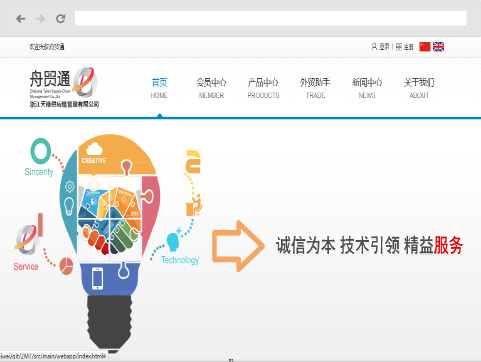This screenshot has width=481, height=362.
Task: Click the smartphone icon on bulb base
Action: (x=97, y=279)
